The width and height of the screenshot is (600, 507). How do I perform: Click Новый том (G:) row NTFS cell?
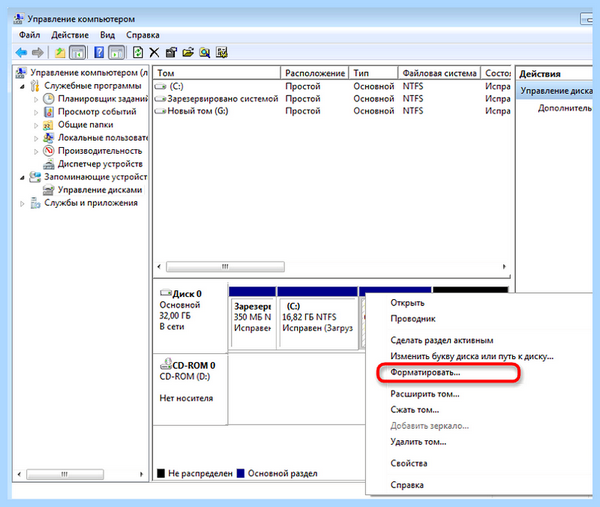(x=413, y=111)
